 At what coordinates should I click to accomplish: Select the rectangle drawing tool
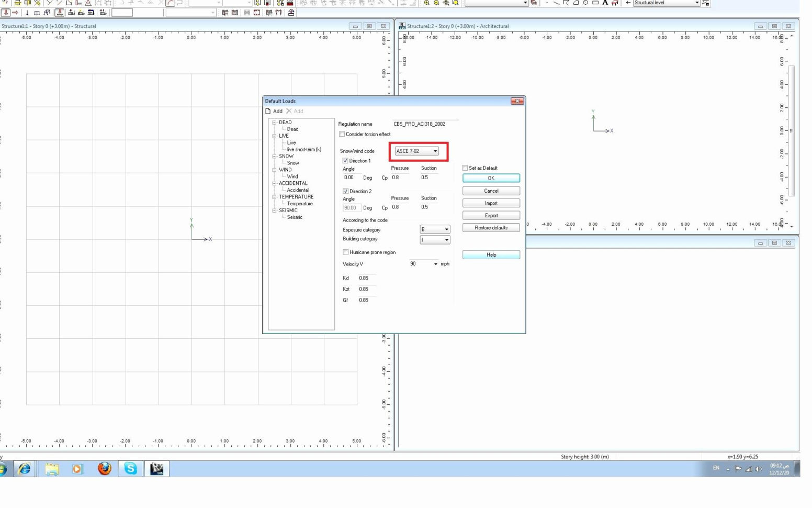pos(596,3)
